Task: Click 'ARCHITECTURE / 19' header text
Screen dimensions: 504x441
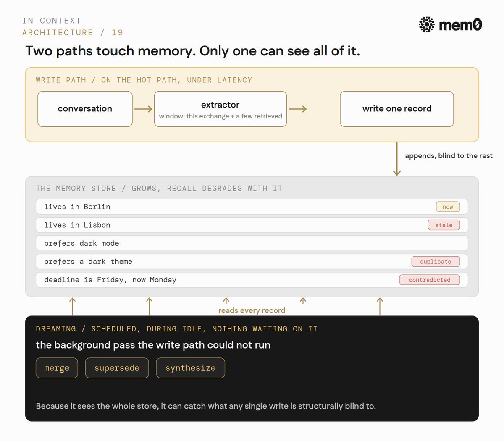Action: coord(73,32)
